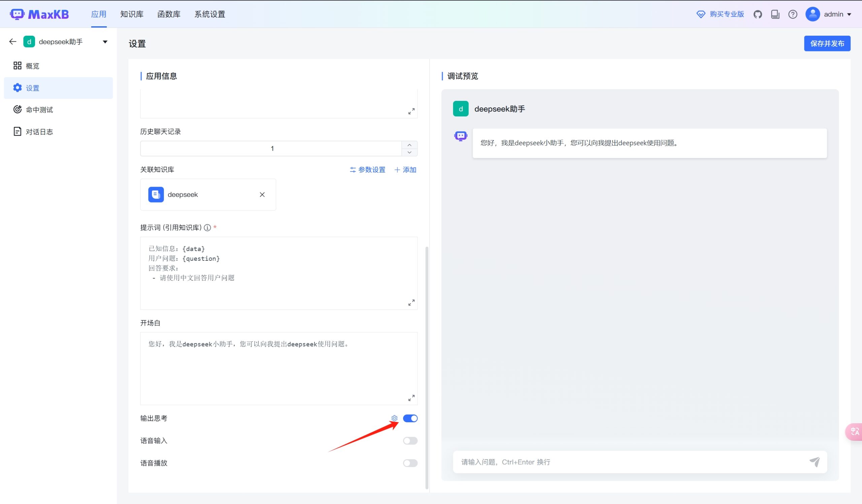Open 概览 in the sidebar
The width and height of the screenshot is (862, 504).
[58, 66]
